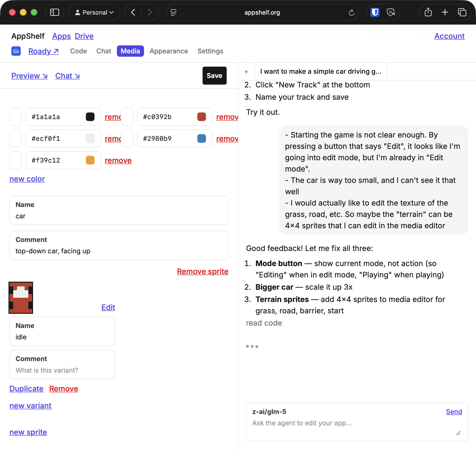The height and width of the screenshot is (449, 476).
Task: Select the Media tab
Action: (x=130, y=51)
